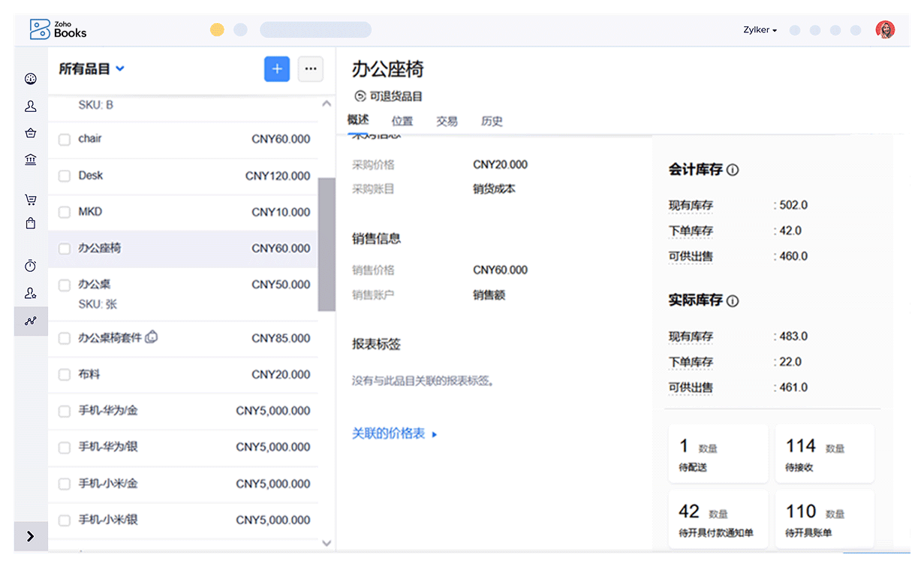This screenshot has width=924, height=567.
Task: Open the Items basket icon in sidebar
Action: point(31,133)
